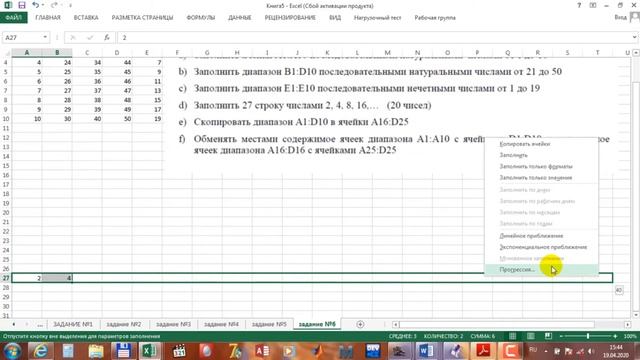Viewport: 640px width, 360px height.
Task: Open Adobe Reader from taskbar
Action: pyautogui.click(x=483, y=351)
